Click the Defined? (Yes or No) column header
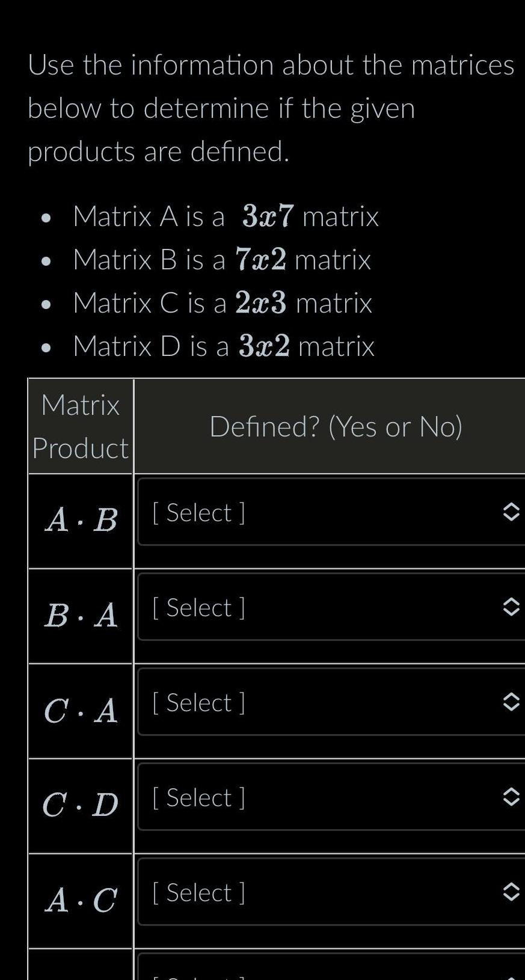Image resolution: width=525 pixels, height=980 pixels. (x=337, y=426)
